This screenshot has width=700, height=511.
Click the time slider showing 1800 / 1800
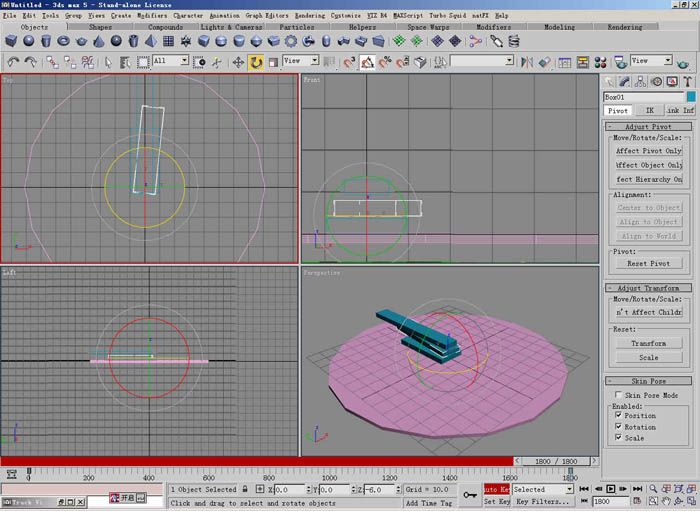coord(556,461)
